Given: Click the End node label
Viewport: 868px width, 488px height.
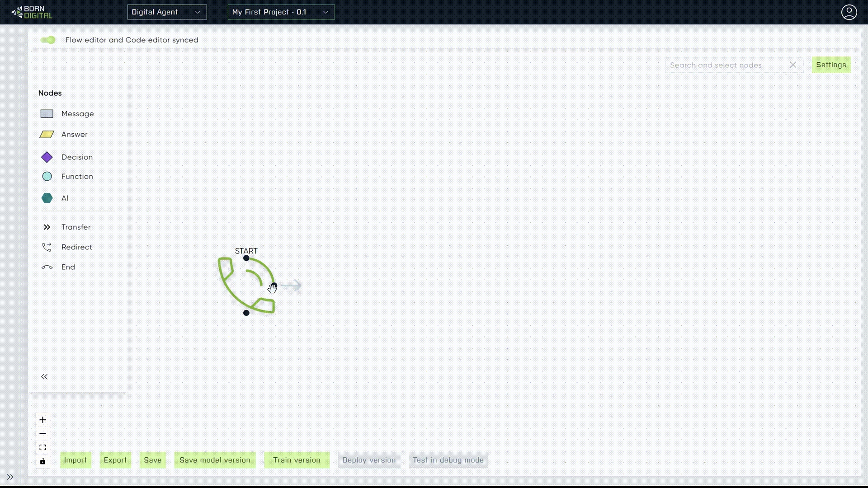Looking at the screenshot, I should click(68, 267).
